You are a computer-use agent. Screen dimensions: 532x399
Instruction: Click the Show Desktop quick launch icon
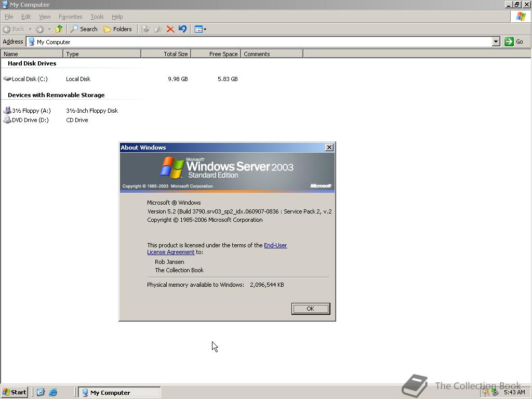(x=41, y=392)
